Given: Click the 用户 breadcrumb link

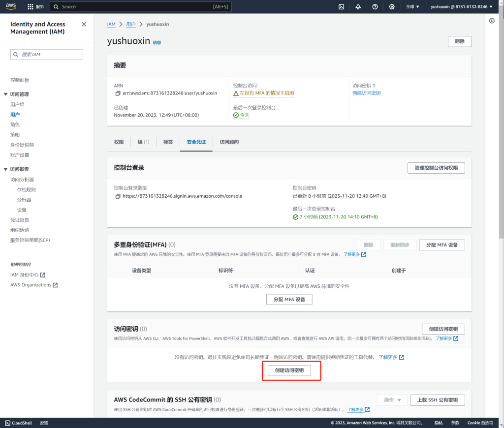Looking at the screenshot, I should (x=130, y=24).
